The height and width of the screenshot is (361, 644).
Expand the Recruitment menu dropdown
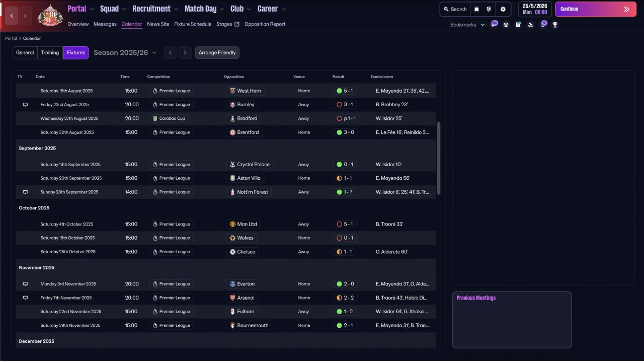click(176, 9)
